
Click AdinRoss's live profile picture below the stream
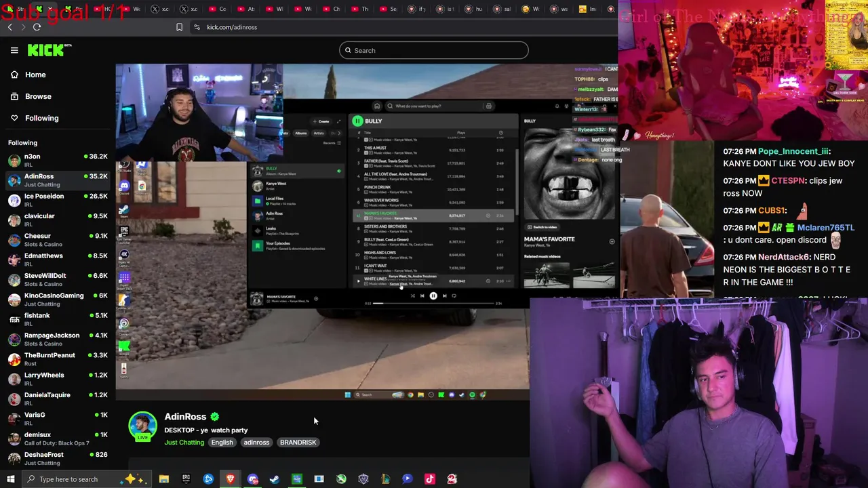pyautogui.click(x=142, y=426)
